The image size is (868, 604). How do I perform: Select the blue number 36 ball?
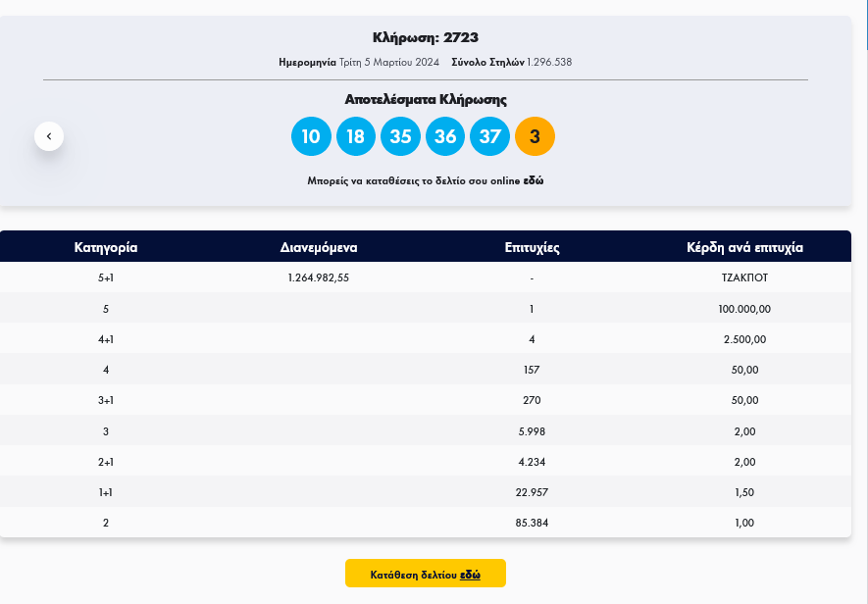click(x=445, y=136)
